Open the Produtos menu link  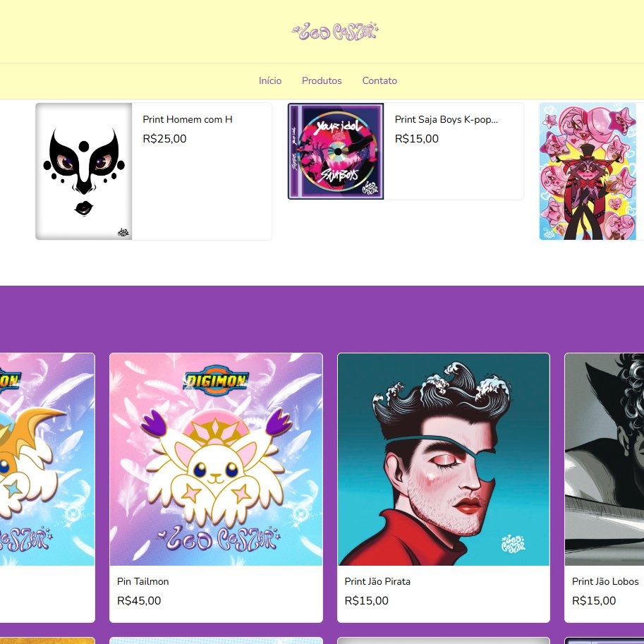coord(322,80)
